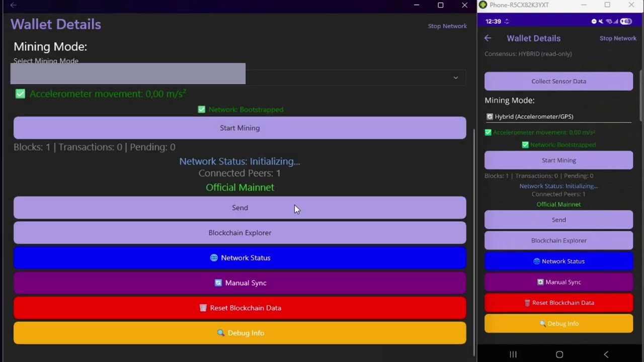Click phone screen vertical scrollbar
644x362 pixels.
point(641,96)
